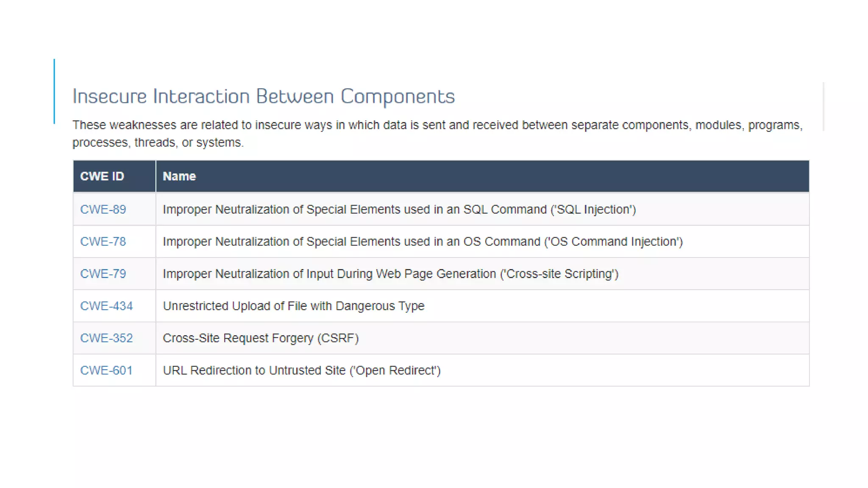This screenshot has height=488, width=868.
Task: Select the CWE-601 link
Action: coord(106,370)
